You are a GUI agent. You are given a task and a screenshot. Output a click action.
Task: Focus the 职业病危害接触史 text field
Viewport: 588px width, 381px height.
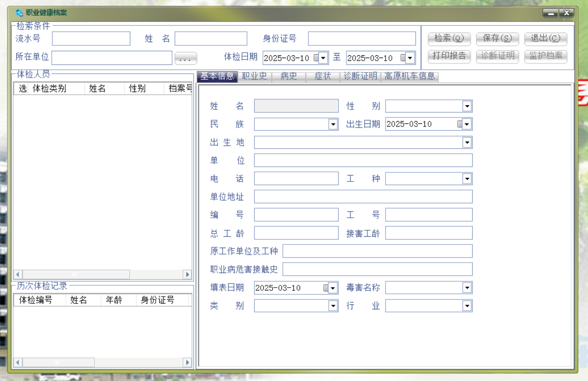(x=378, y=269)
